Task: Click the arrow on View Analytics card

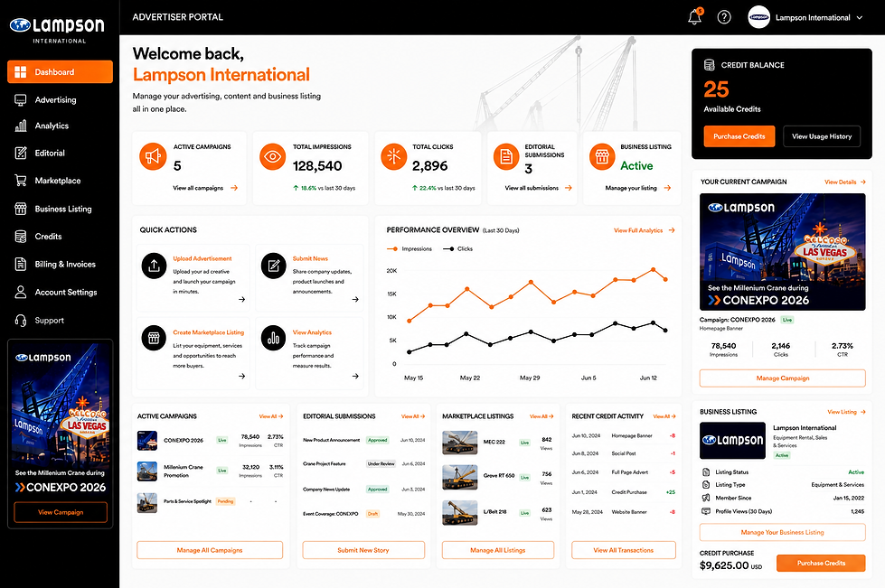Action: 355,376
